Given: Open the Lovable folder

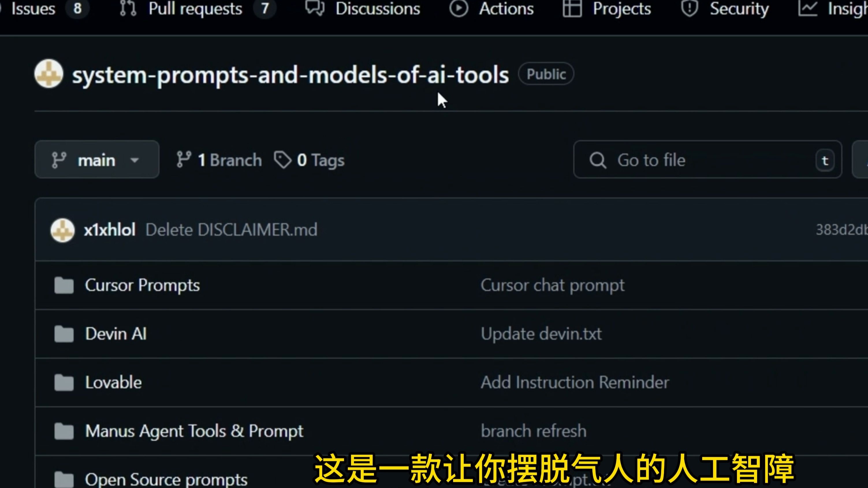Looking at the screenshot, I should 113,383.
